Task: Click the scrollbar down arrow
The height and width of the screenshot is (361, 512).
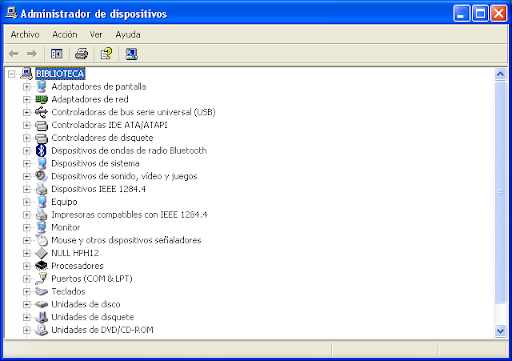Action: [x=500, y=331]
